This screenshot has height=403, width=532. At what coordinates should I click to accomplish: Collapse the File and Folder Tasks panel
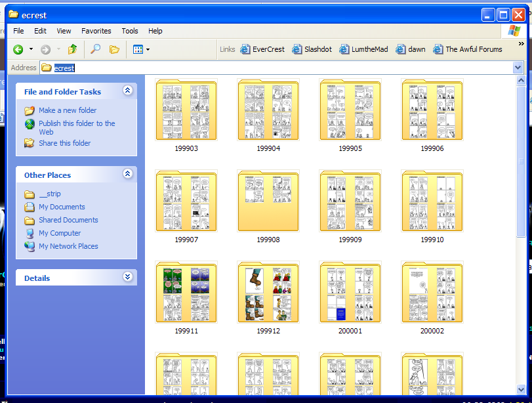click(x=127, y=91)
